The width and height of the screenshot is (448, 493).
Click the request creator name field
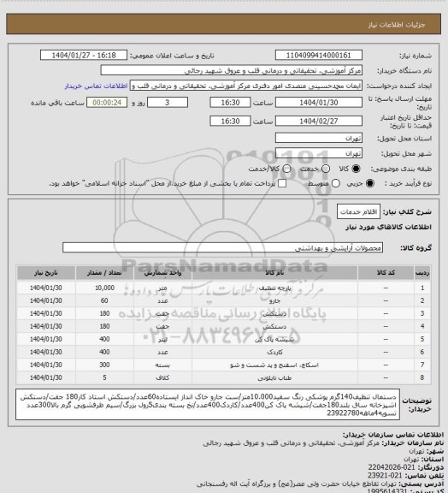click(246, 86)
